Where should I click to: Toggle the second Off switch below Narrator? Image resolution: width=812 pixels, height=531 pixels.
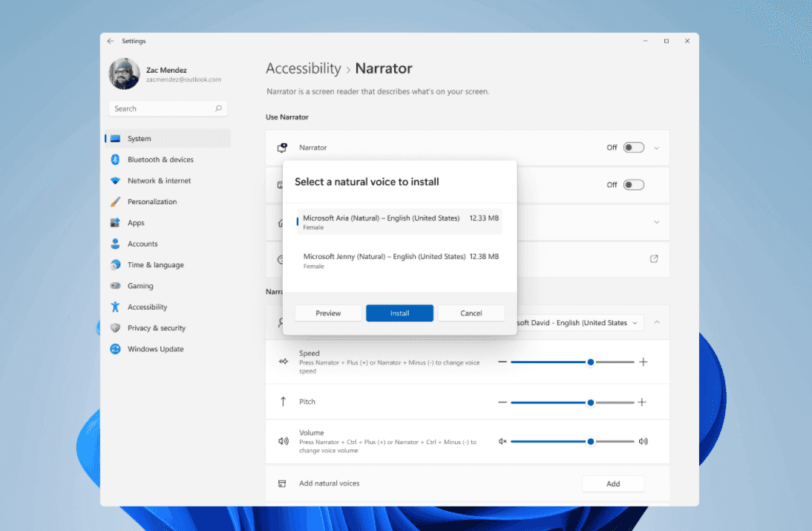(x=633, y=185)
